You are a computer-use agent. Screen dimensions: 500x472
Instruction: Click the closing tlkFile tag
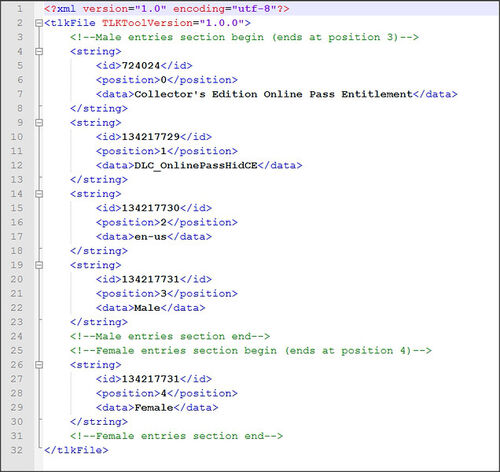pyautogui.click(x=76, y=450)
